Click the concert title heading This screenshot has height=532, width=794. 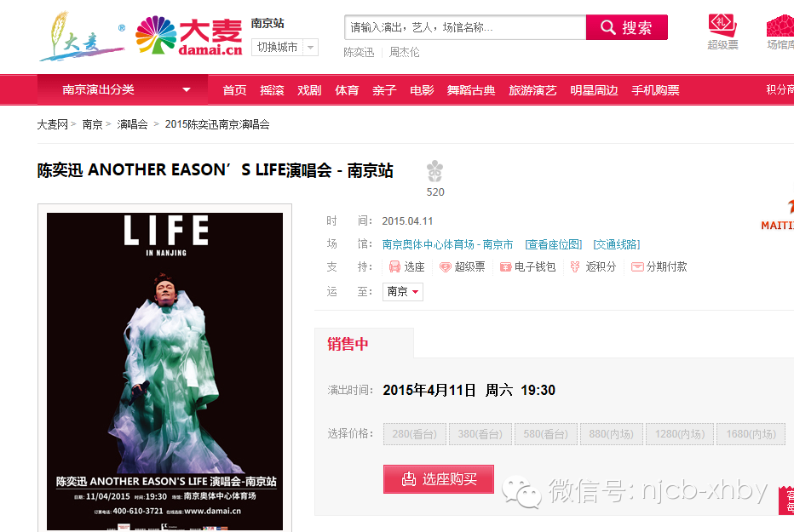pyautogui.click(x=216, y=170)
